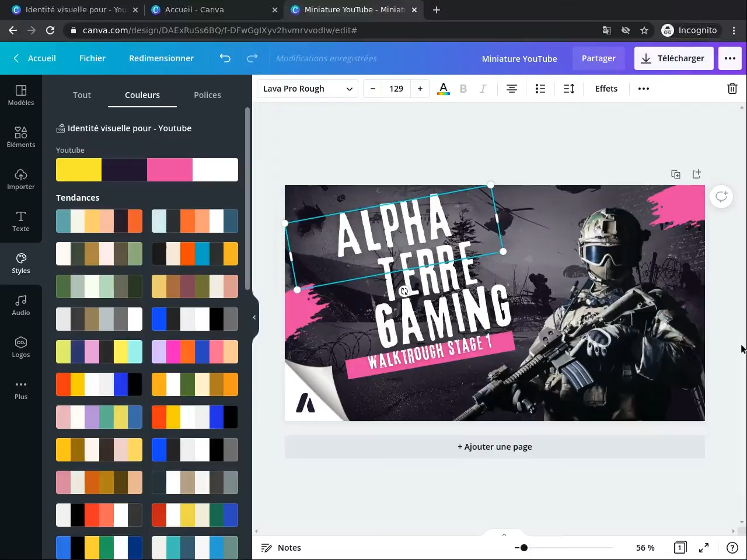Open the Chrome three-dot menu
Image resolution: width=747 pixels, height=560 pixels.
[734, 30]
